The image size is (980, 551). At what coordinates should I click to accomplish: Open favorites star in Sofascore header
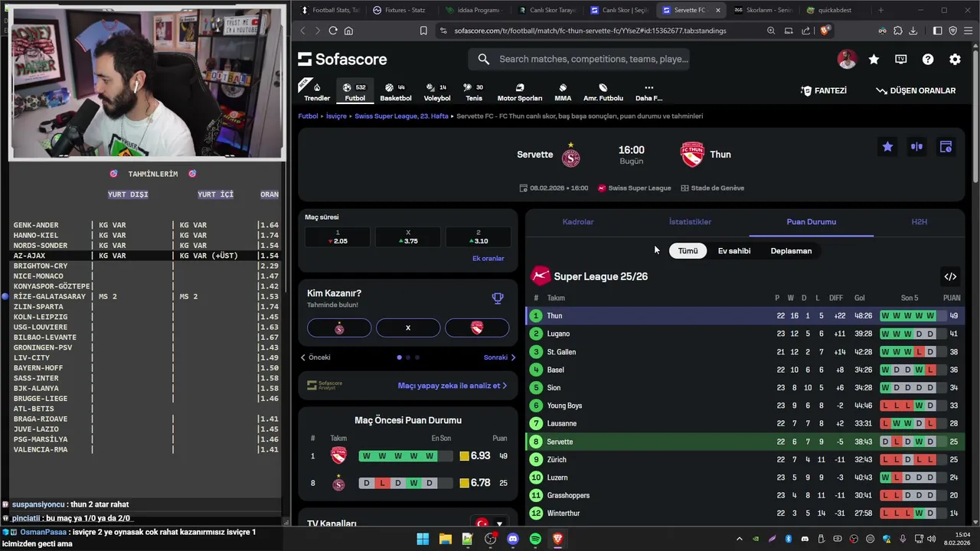click(874, 59)
